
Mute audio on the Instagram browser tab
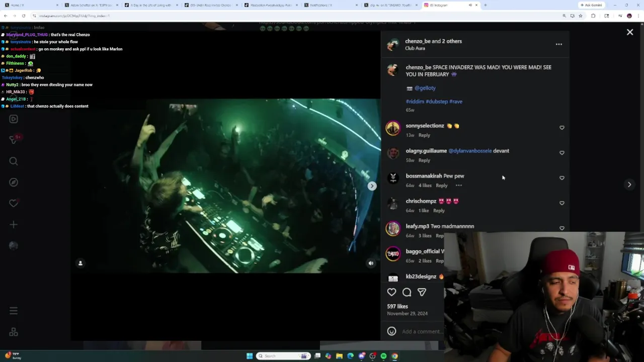coord(470,5)
